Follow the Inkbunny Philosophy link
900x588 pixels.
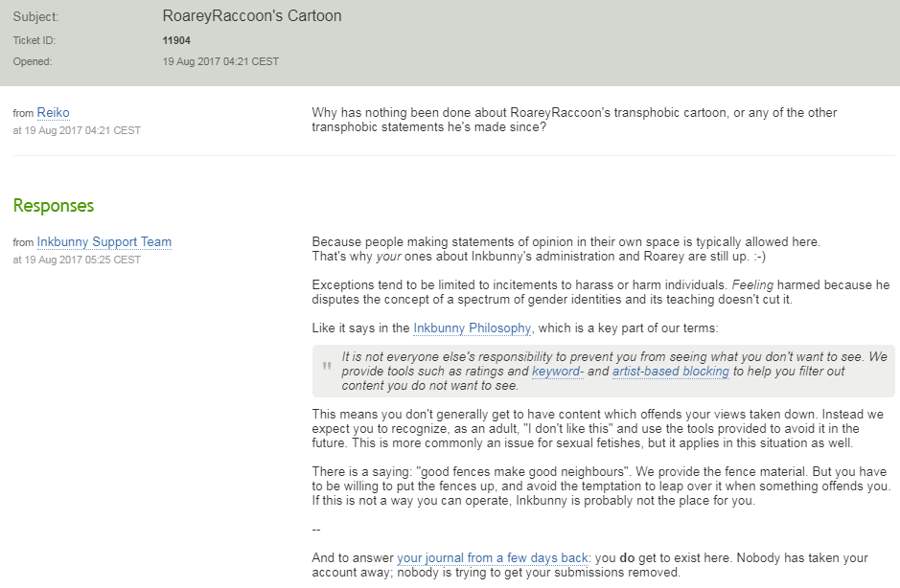pyautogui.click(x=472, y=328)
